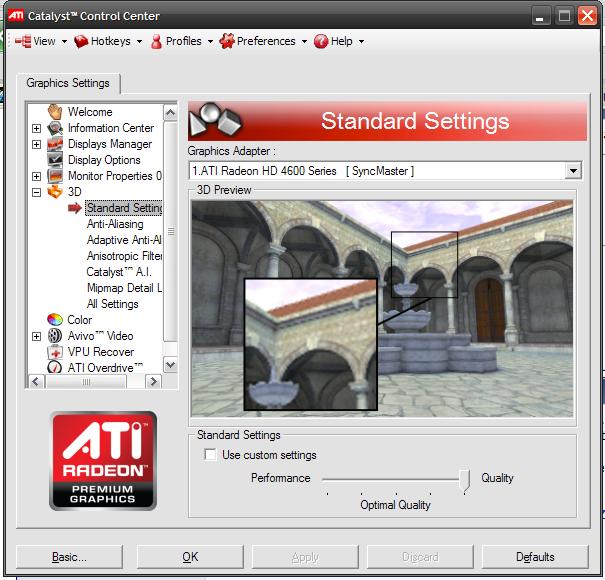Select ATI Overdrive tree item
This screenshot has width=605, height=580.
click(x=105, y=368)
